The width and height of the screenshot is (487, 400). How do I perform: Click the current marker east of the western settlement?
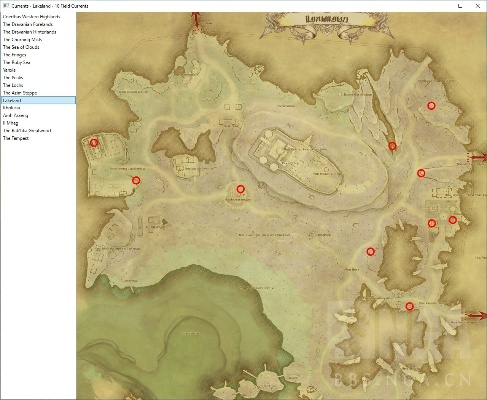point(136,180)
